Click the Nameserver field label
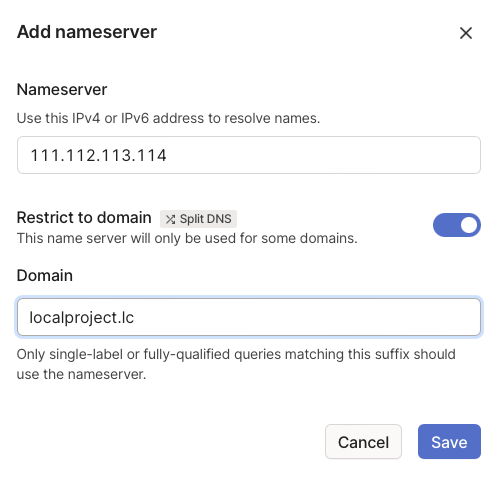Screen dimensions: 499x477 (62, 89)
